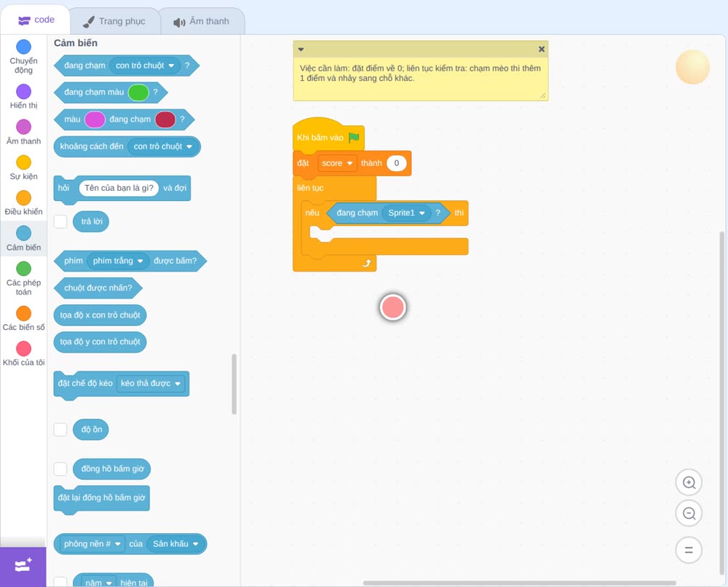728x587 pixels.
Task: Select the Âm thanh category circle
Action: [x=24, y=126]
